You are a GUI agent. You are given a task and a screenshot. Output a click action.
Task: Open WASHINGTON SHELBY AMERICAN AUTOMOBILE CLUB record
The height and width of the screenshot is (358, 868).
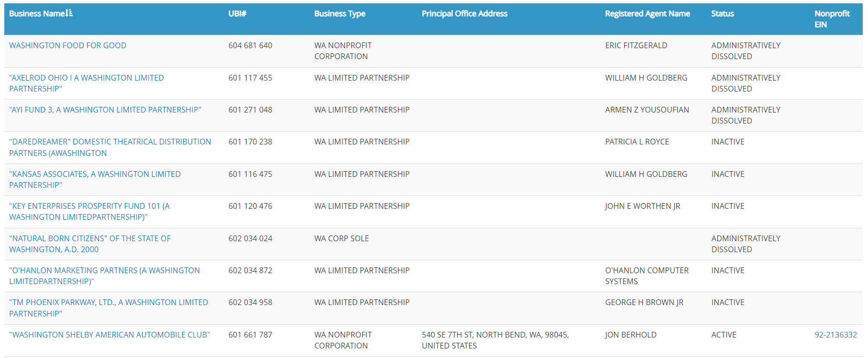(x=110, y=334)
